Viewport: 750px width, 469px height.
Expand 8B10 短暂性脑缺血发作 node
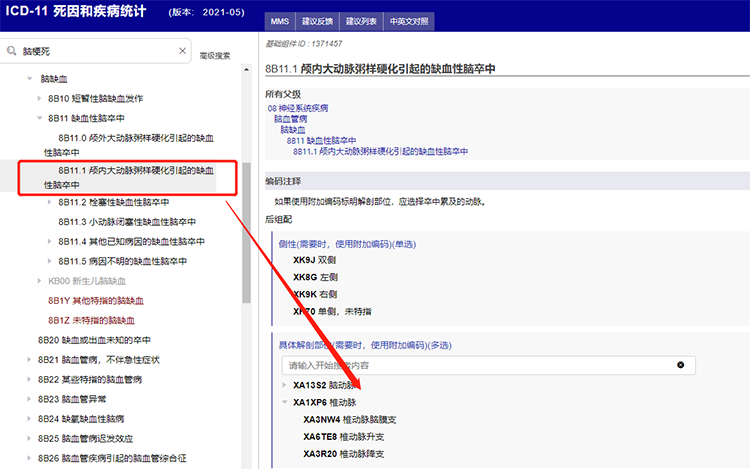pyautogui.click(x=39, y=98)
